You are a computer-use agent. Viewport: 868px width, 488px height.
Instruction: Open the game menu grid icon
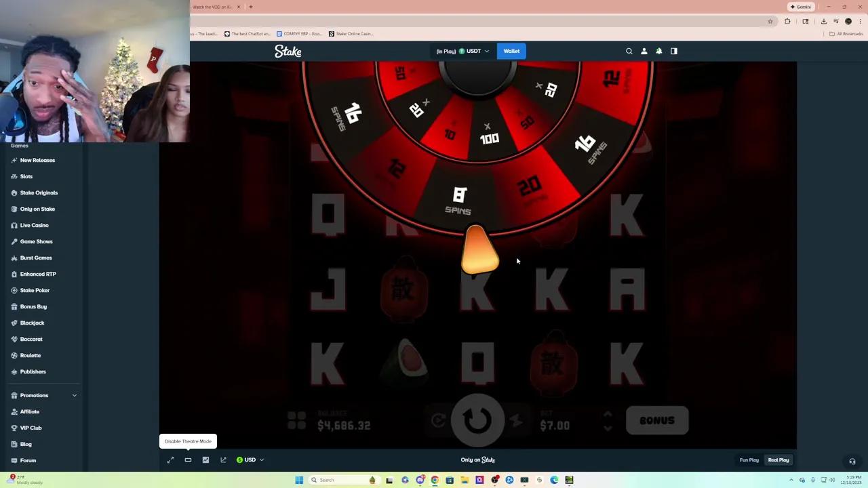296,421
